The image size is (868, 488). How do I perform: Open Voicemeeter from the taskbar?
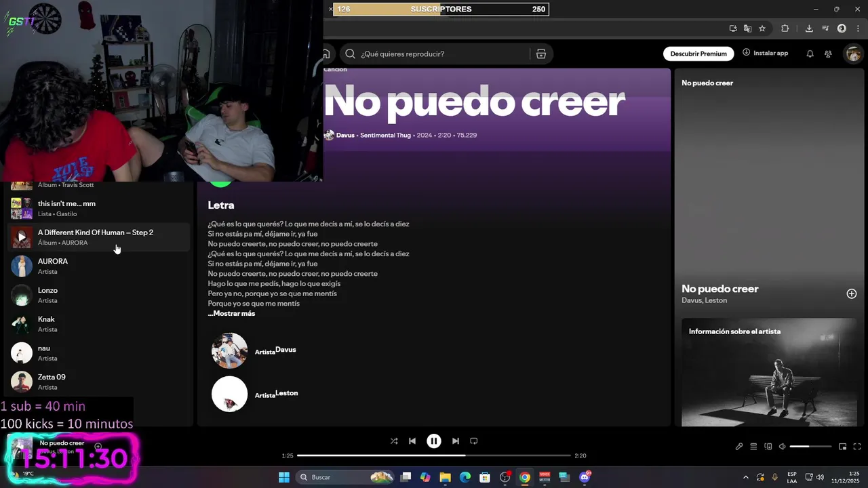(545, 477)
